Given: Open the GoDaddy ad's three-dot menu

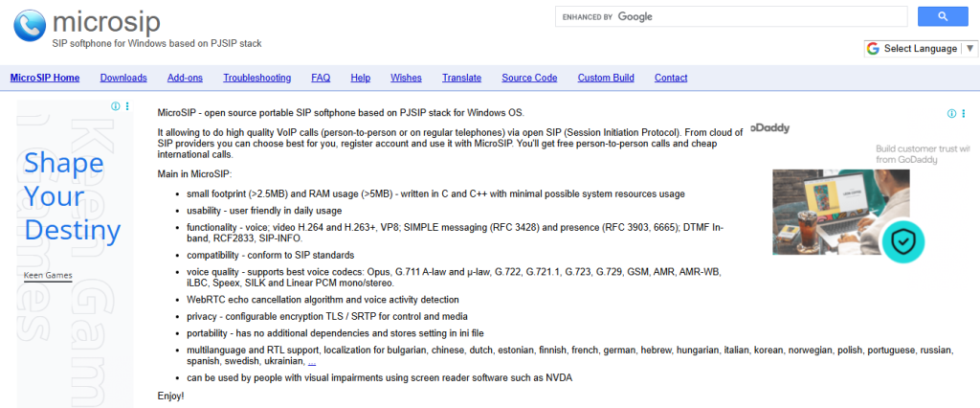Looking at the screenshot, I should pyautogui.click(x=964, y=113).
